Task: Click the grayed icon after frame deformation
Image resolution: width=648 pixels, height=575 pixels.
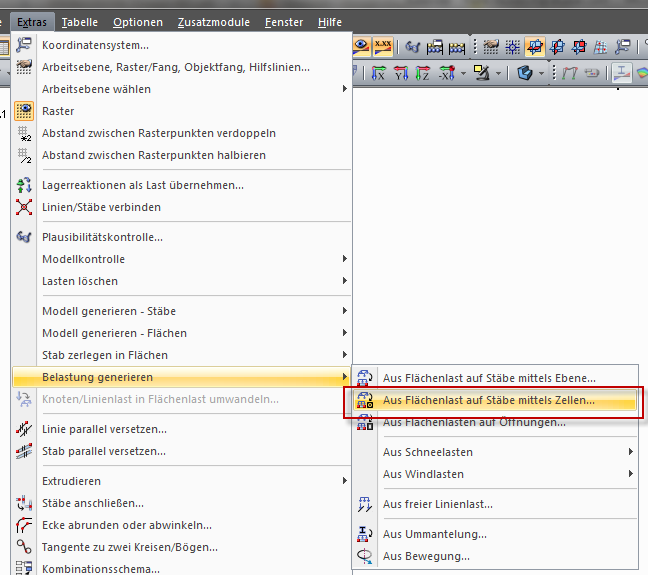Action: 592,73
